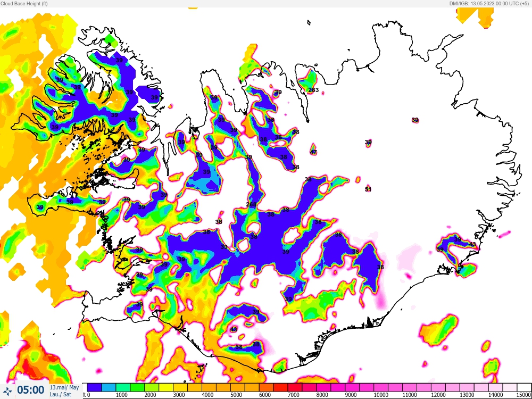Click the DMI/IGB 13.05.2023 00:00 UTC timestamp
The image size is (532, 399).
[491, 3]
